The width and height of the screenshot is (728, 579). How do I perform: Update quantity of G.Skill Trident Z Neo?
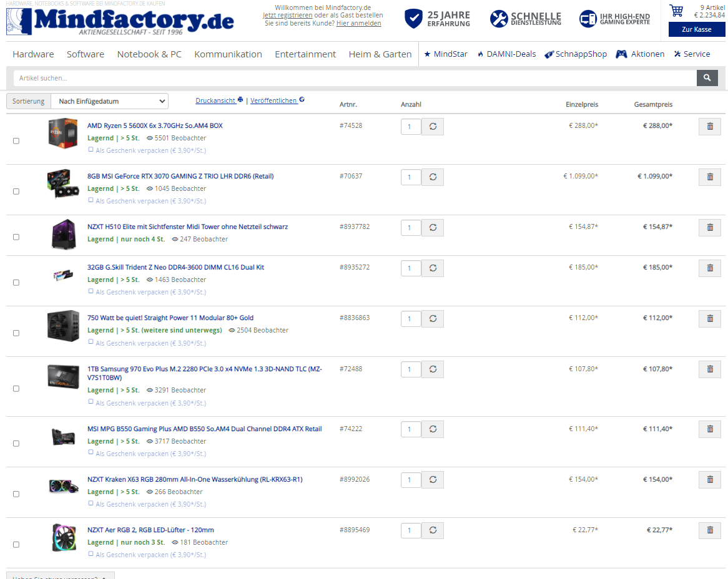pyautogui.click(x=433, y=268)
